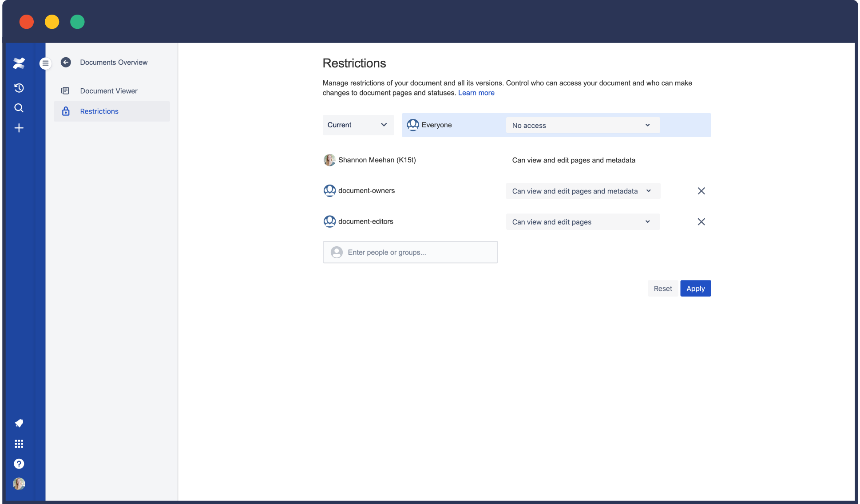Viewport: 860px width, 504px height.
Task: Remove document-owners restriction
Action: coord(701,191)
